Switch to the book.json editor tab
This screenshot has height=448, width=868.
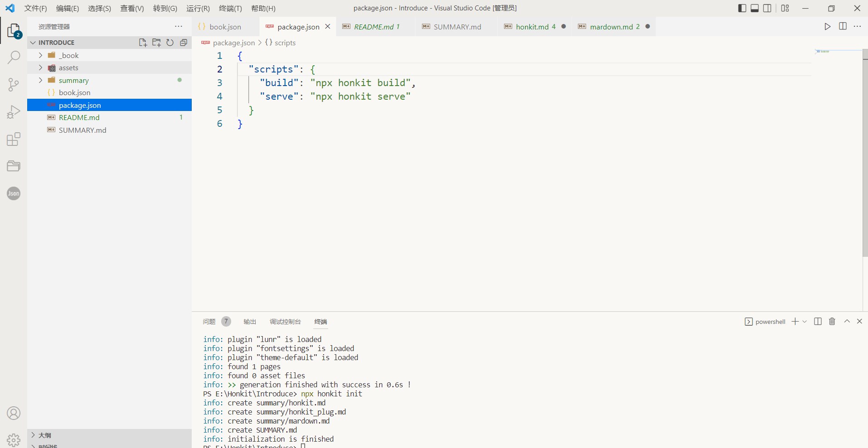coord(225,27)
